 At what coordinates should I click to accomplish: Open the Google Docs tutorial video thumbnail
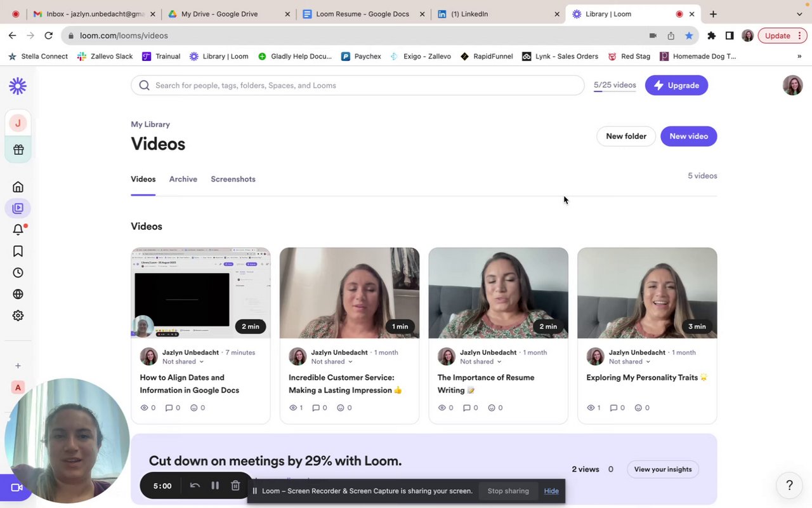[200, 293]
